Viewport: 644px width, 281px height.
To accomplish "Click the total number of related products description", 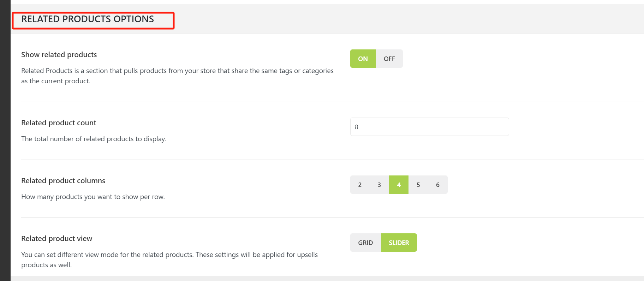I will [94, 139].
